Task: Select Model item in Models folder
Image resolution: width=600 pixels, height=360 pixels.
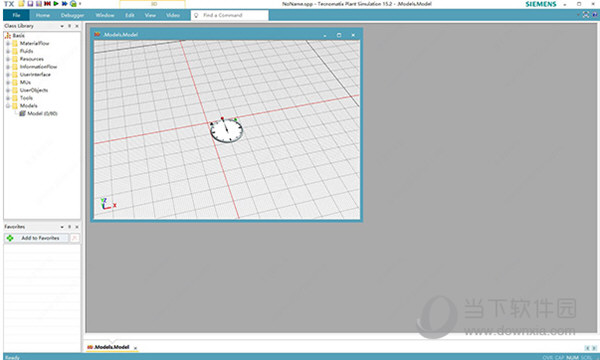Action: point(42,114)
